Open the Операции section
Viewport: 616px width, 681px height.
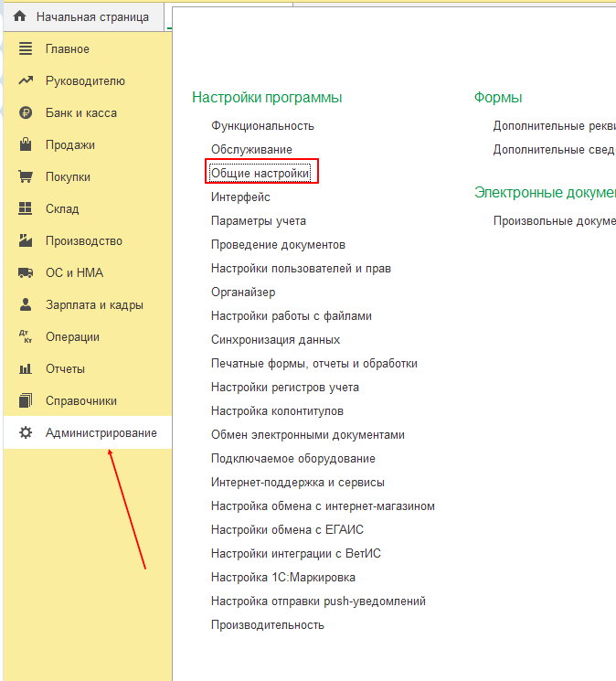[x=88, y=337]
